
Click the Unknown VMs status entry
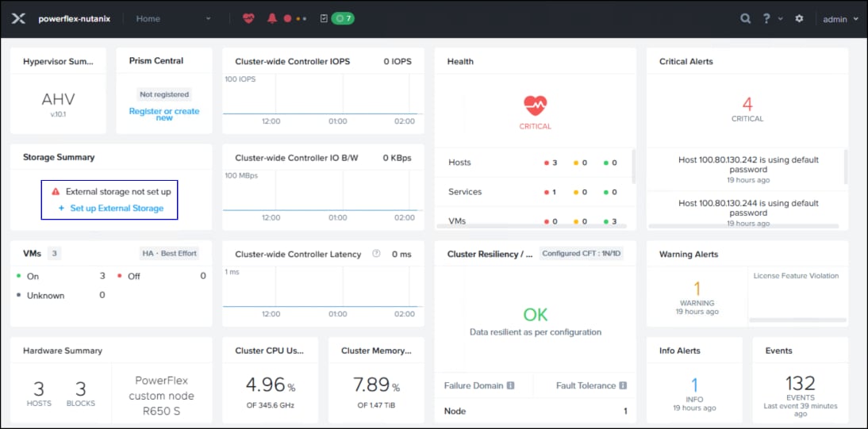61,295
